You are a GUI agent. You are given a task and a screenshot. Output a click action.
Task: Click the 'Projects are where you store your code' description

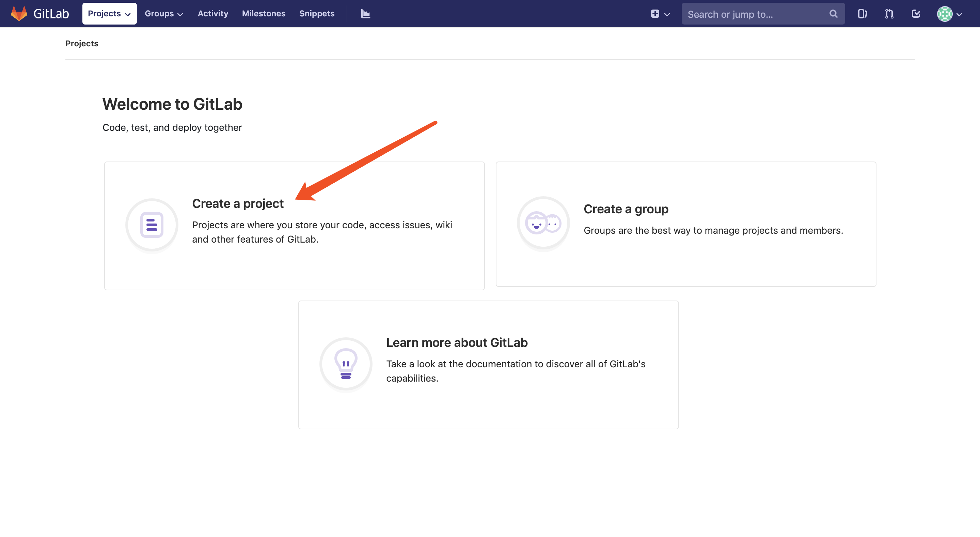click(322, 232)
